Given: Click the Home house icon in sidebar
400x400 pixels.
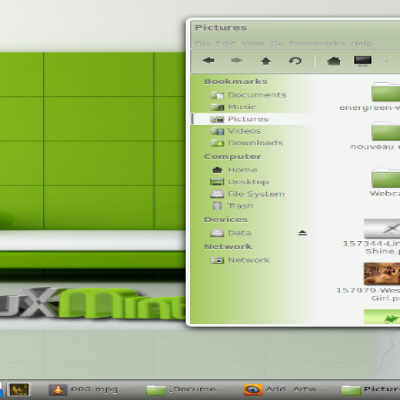Looking at the screenshot, I should click(217, 170).
